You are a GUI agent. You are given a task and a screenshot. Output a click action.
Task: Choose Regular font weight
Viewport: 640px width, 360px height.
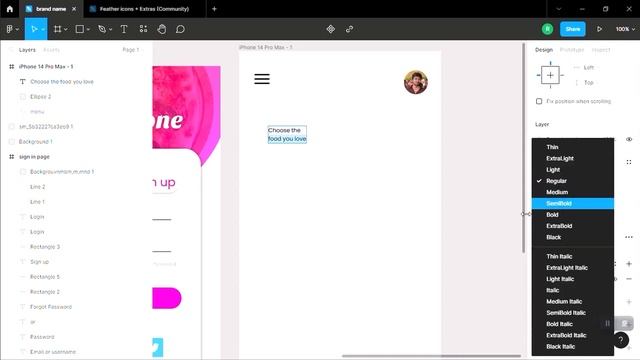pos(573,181)
